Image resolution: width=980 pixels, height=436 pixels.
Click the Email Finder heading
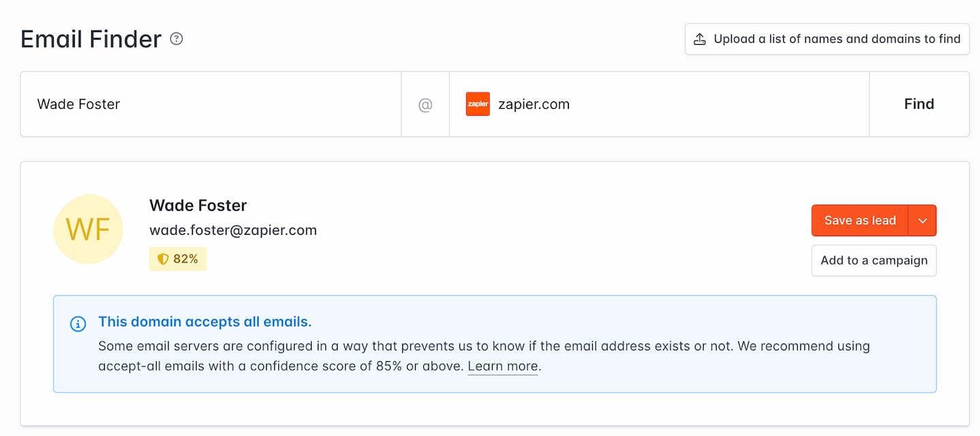coord(91,39)
